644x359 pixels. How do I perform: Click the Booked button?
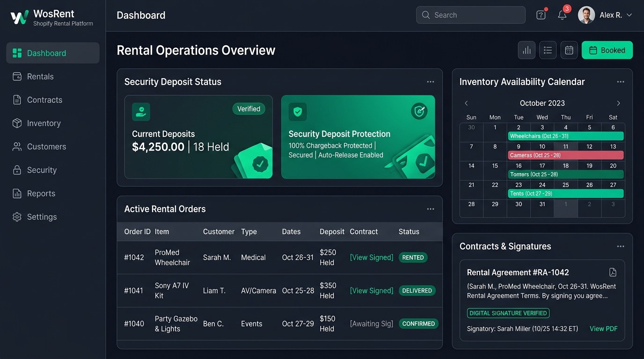click(x=607, y=50)
